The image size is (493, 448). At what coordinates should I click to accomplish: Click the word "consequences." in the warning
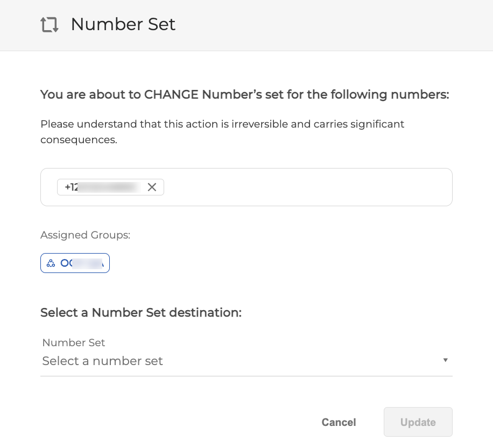(79, 140)
